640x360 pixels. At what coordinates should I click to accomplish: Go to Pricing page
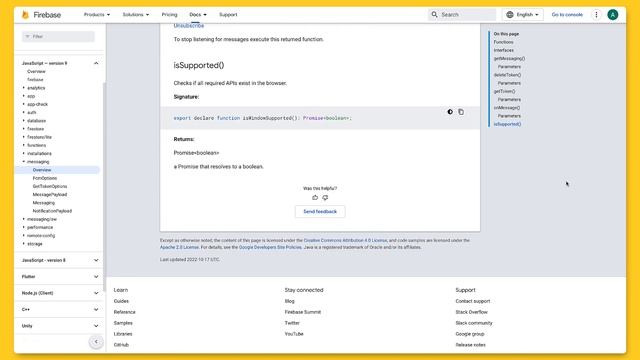point(169,15)
